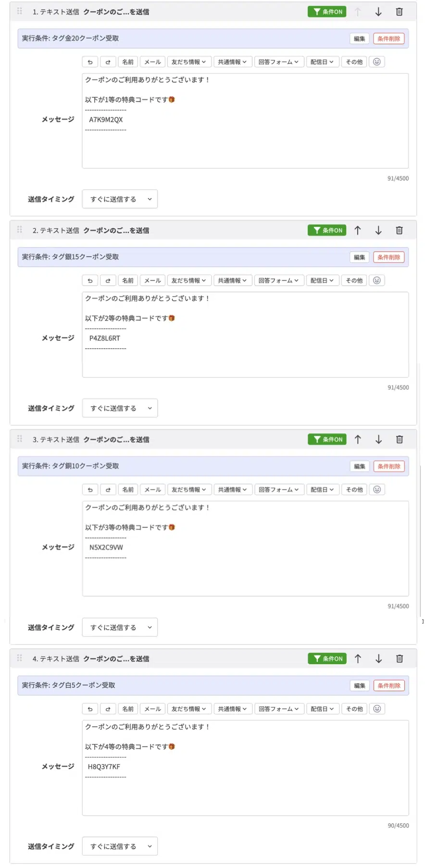
Task: Expand 友だち情報 dropdown in action 4
Action: 189,709
